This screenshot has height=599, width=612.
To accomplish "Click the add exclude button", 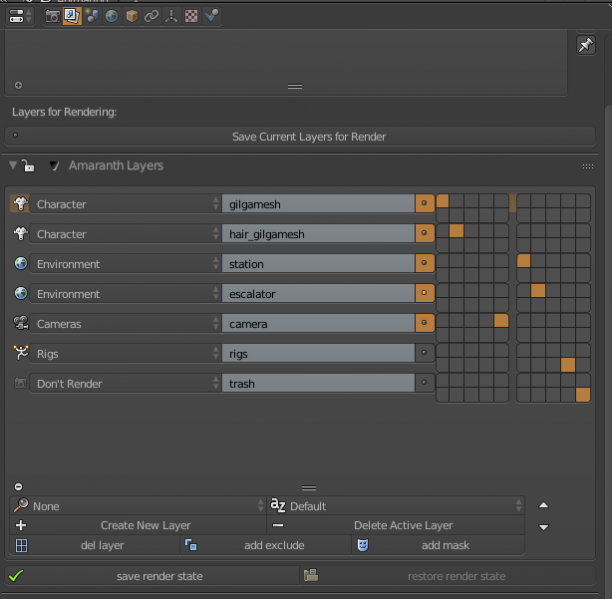I will 265,545.
